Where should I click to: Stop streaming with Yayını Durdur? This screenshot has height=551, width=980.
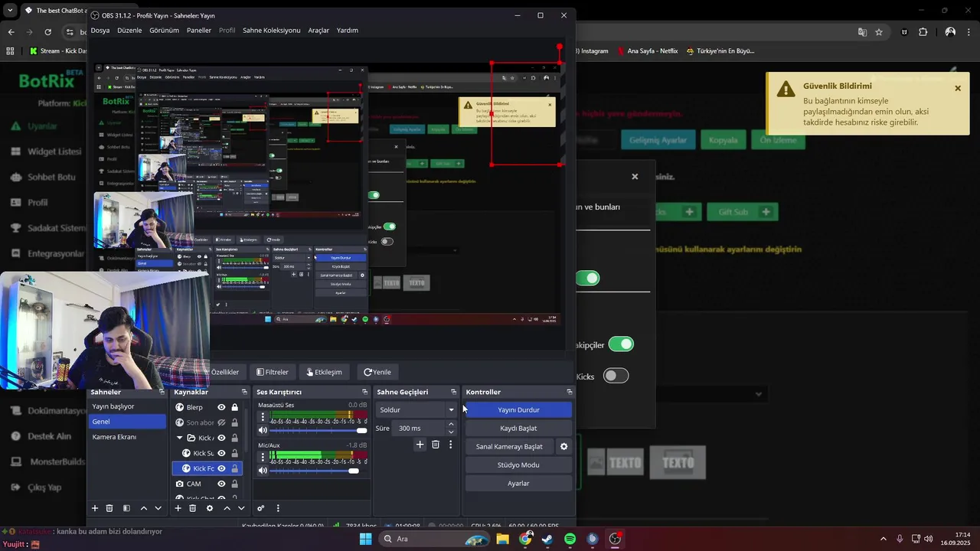pyautogui.click(x=518, y=410)
